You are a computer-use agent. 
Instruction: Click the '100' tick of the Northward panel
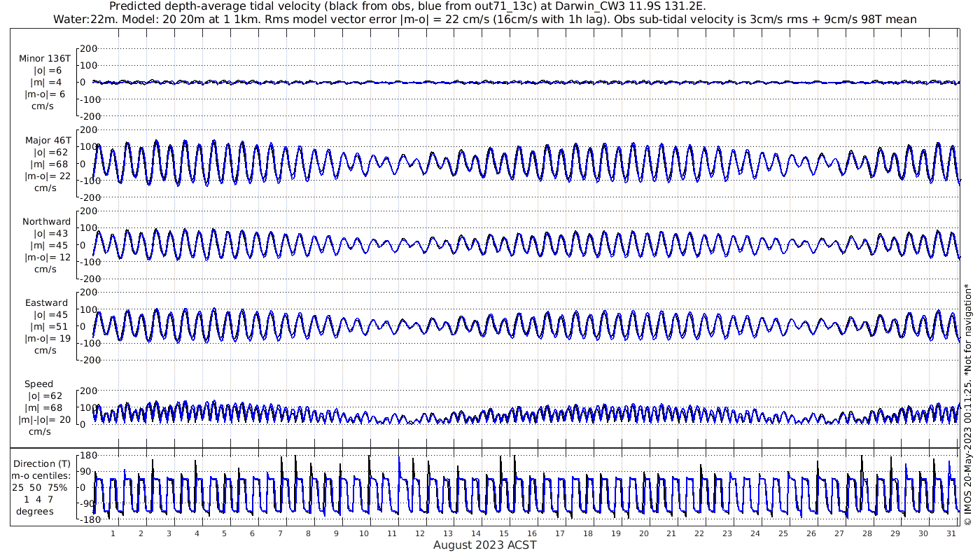click(88, 227)
